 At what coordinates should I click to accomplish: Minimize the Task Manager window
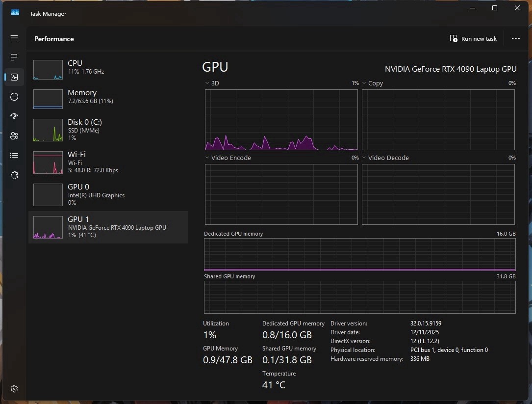472,8
